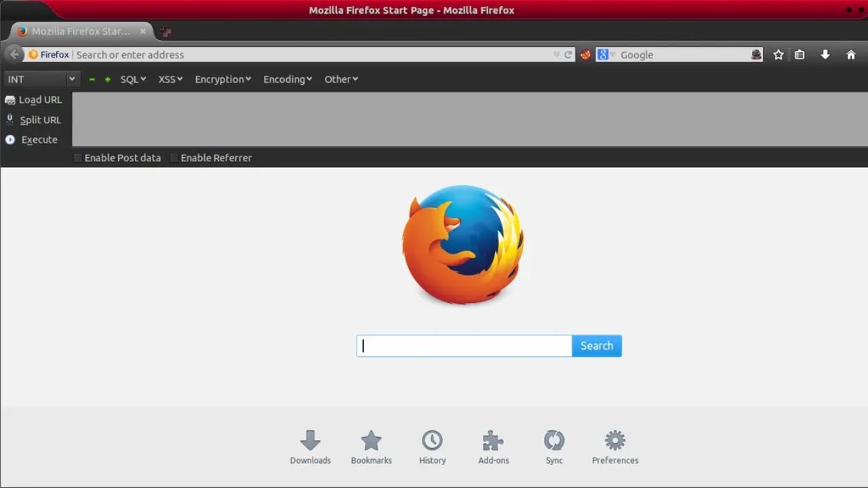This screenshot has height=488, width=868.
Task: Expand the Encryption menu
Action: 223,79
